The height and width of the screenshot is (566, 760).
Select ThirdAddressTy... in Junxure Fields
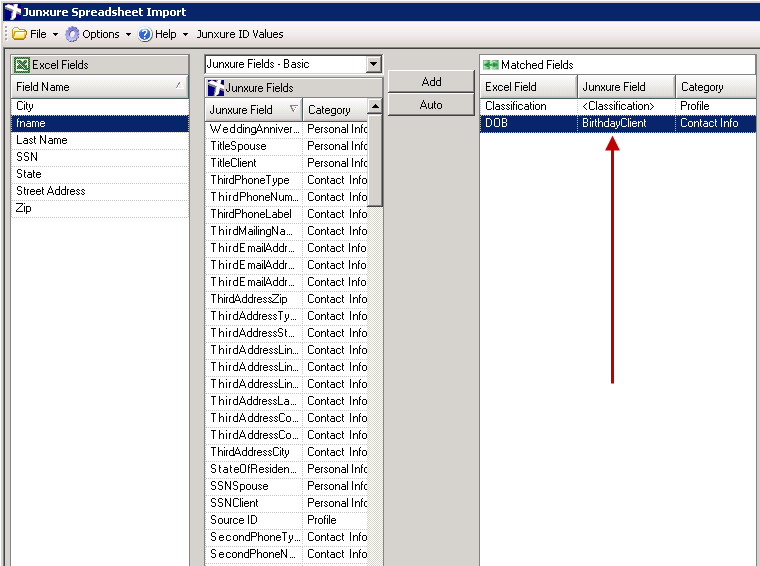[x=286, y=316]
